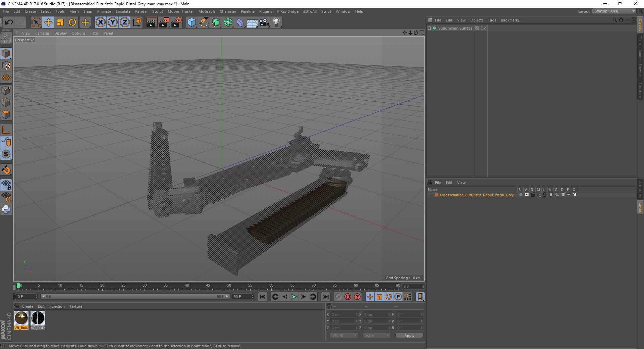Click the orange layer color swatch
The width and height of the screenshot is (644, 349).
436,195
